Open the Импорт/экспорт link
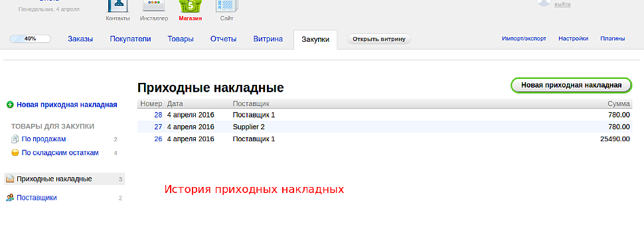The image size is (644, 250). [524, 38]
